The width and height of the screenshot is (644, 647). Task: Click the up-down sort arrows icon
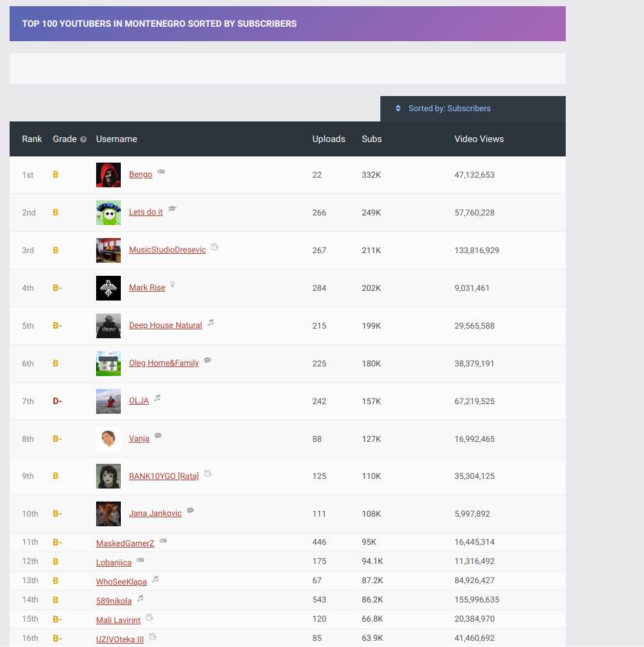[x=397, y=108]
